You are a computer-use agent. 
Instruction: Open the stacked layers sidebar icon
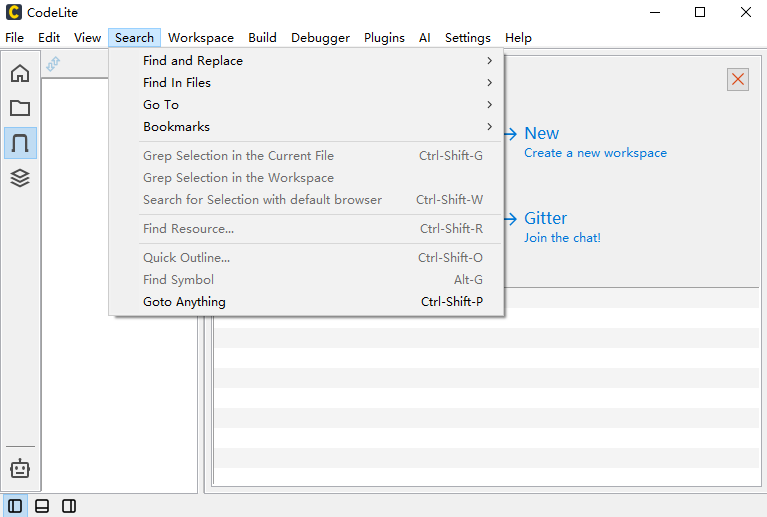(x=20, y=178)
